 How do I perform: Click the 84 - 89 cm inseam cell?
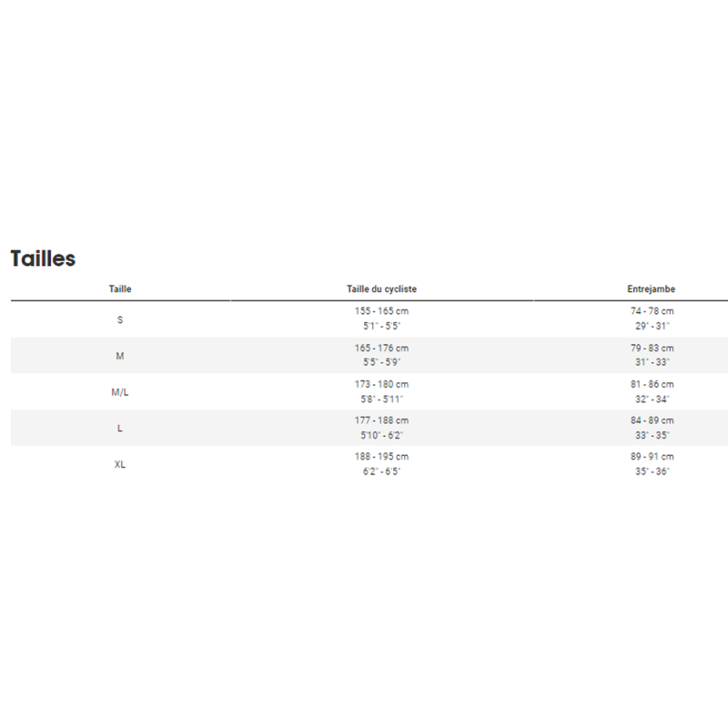651,420
